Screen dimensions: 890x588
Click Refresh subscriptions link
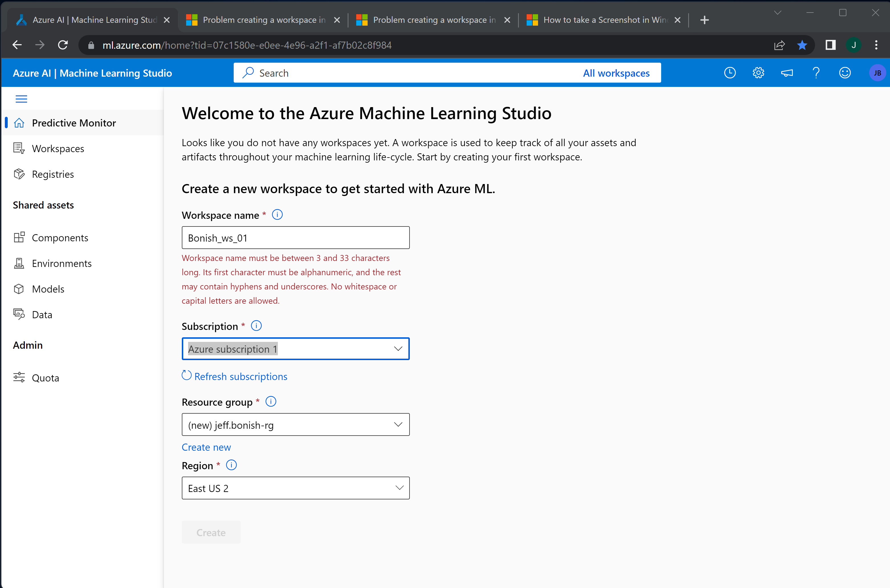(x=235, y=376)
